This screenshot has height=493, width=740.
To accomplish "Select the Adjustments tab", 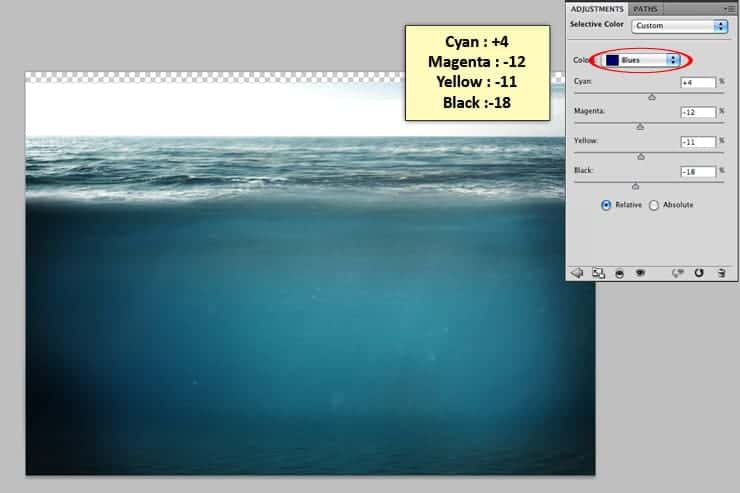I will 597,9.
